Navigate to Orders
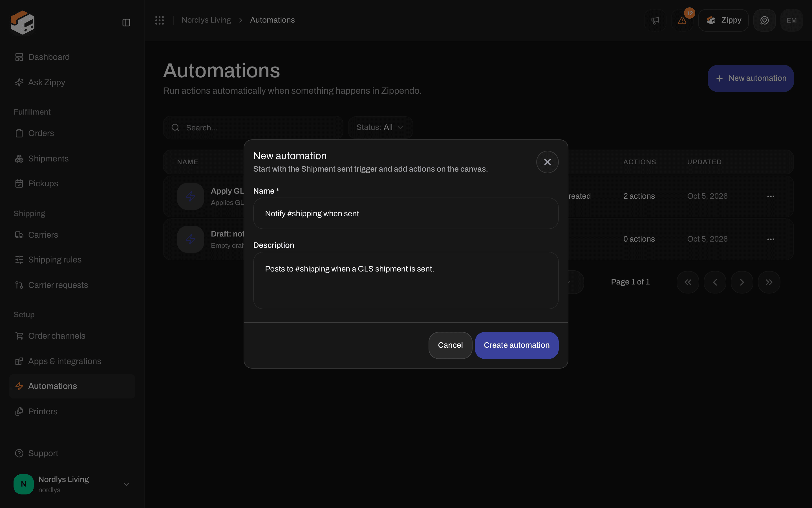 tap(72, 133)
